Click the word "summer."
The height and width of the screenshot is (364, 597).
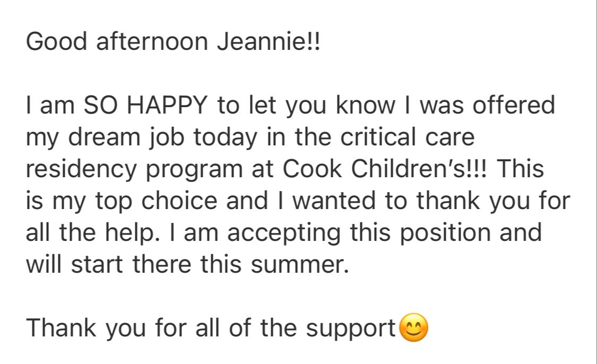[300, 265]
